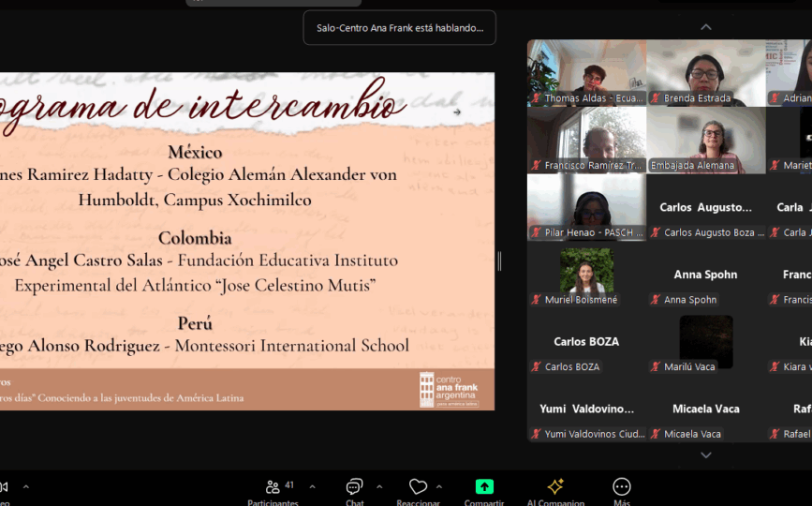
Task: Select Thomas Aldas video tile
Action: point(586,73)
